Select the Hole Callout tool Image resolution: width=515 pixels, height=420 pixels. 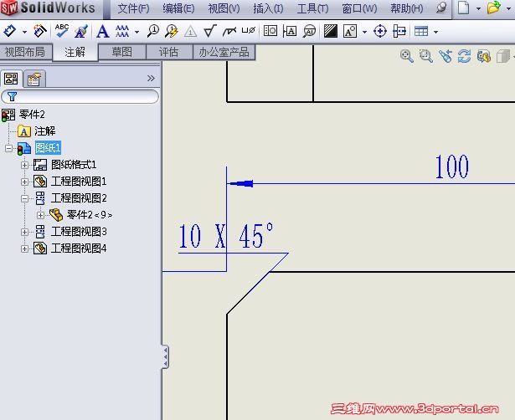tap(249, 30)
